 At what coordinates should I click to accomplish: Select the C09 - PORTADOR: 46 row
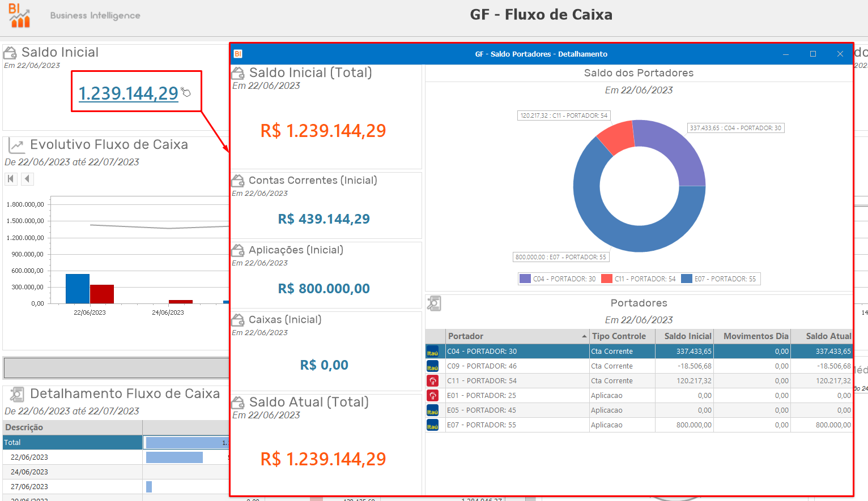coord(639,366)
